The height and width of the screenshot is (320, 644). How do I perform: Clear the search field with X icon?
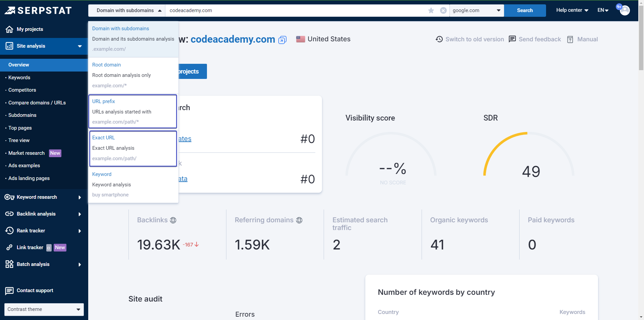(x=443, y=10)
